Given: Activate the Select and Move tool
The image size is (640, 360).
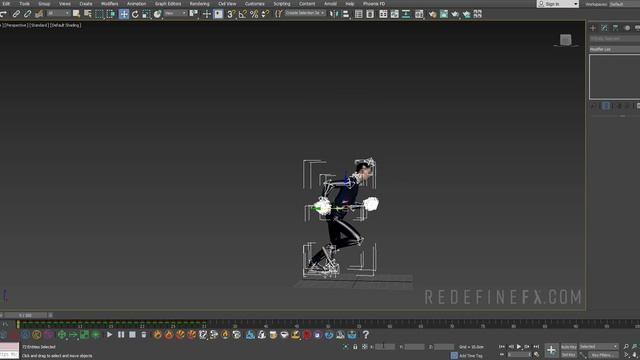Looking at the screenshot, I should 124,14.
